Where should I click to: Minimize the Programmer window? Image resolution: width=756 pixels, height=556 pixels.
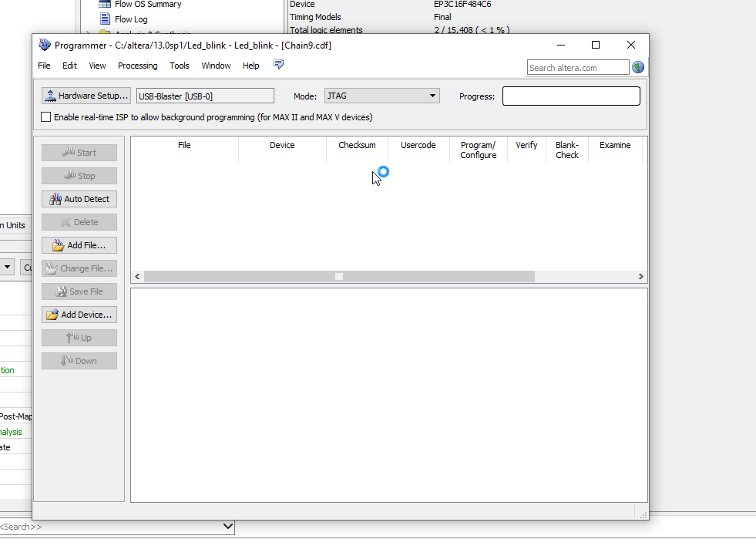(x=561, y=45)
